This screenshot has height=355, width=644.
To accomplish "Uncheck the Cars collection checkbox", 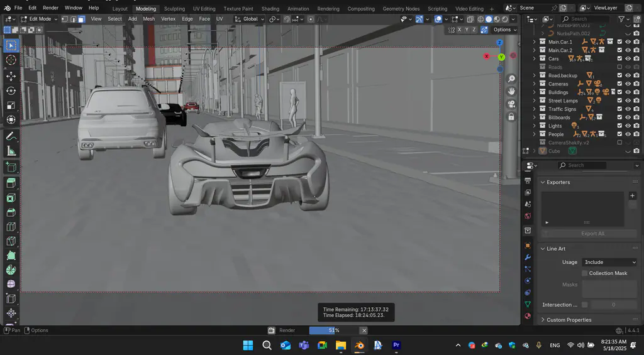I will click(x=619, y=58).
